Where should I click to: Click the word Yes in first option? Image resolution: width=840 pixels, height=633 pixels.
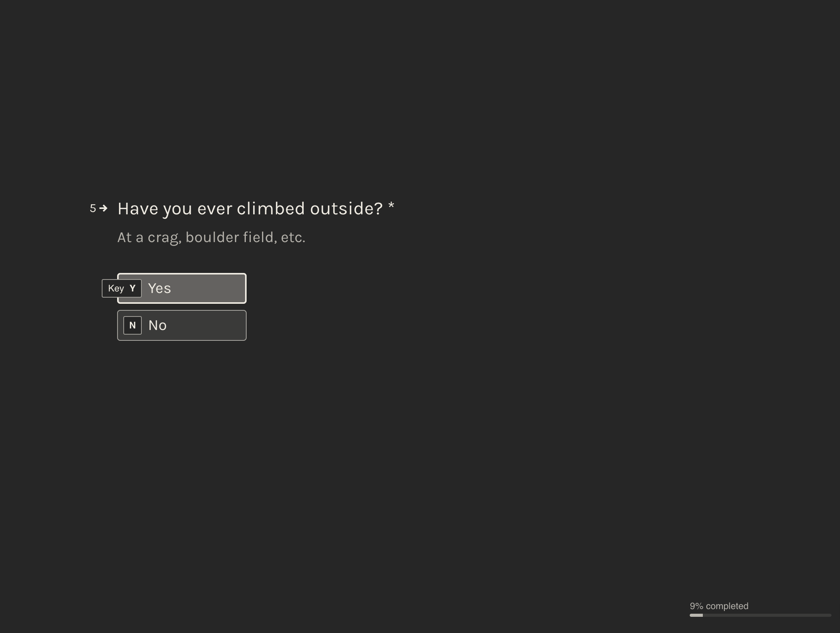click(x=159, y=288)
